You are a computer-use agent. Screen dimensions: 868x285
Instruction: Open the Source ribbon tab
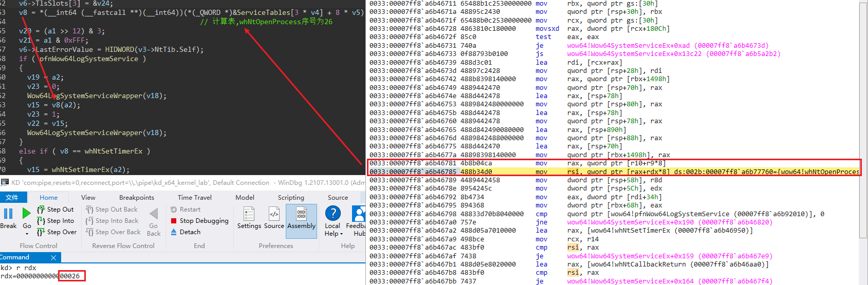tap(338, 198)
